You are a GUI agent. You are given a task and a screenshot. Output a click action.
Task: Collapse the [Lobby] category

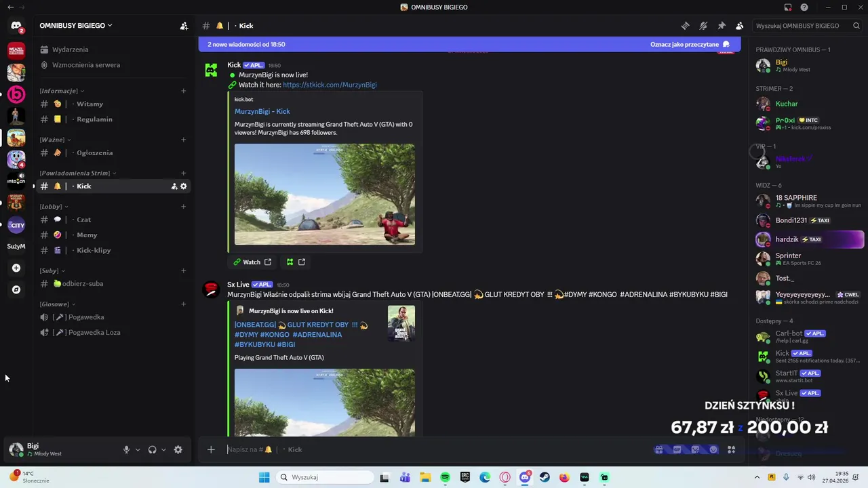pos(54,207)
